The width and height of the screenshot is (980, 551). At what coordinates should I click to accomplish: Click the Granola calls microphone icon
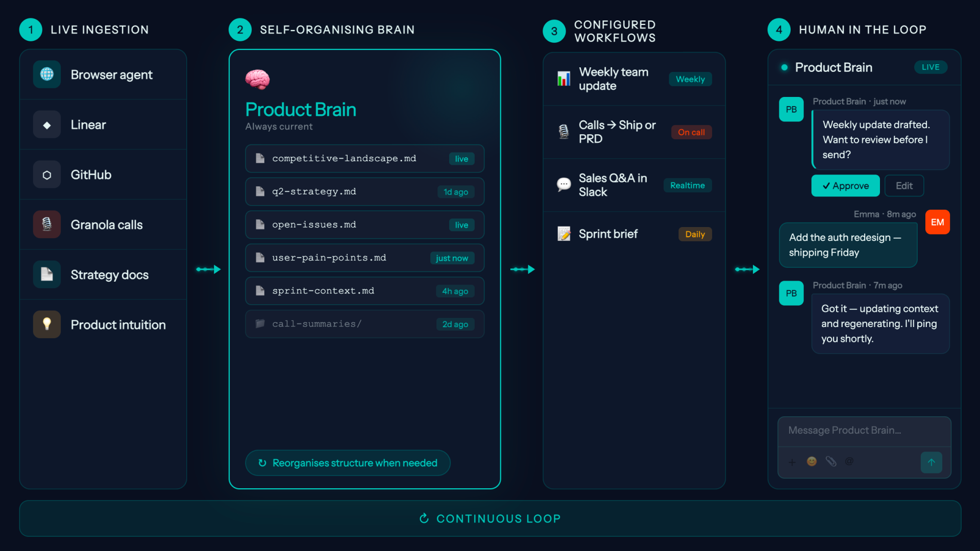tap(47, 224)
